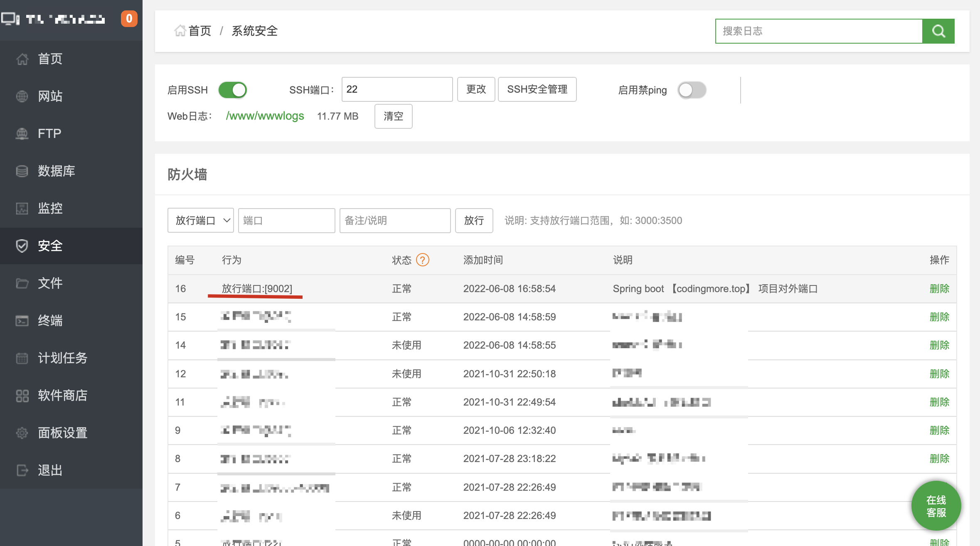980x546 pixels.
Task: Click the 清空 web log button
Action: point(393,116)
